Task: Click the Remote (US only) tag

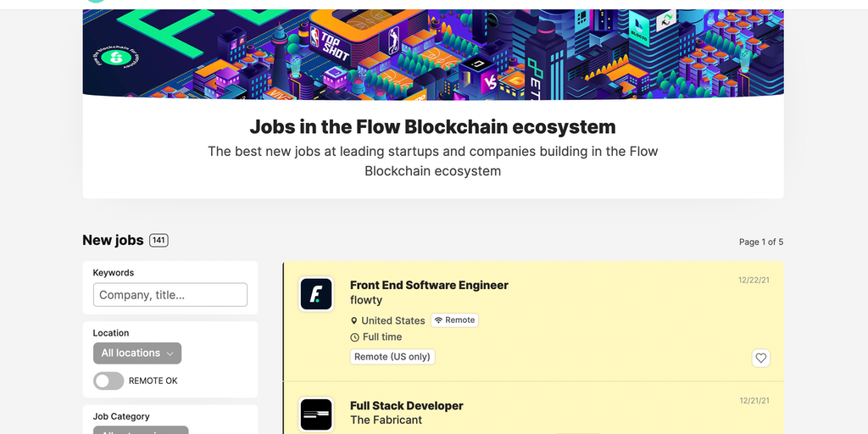Action: [x=392, y=357]
